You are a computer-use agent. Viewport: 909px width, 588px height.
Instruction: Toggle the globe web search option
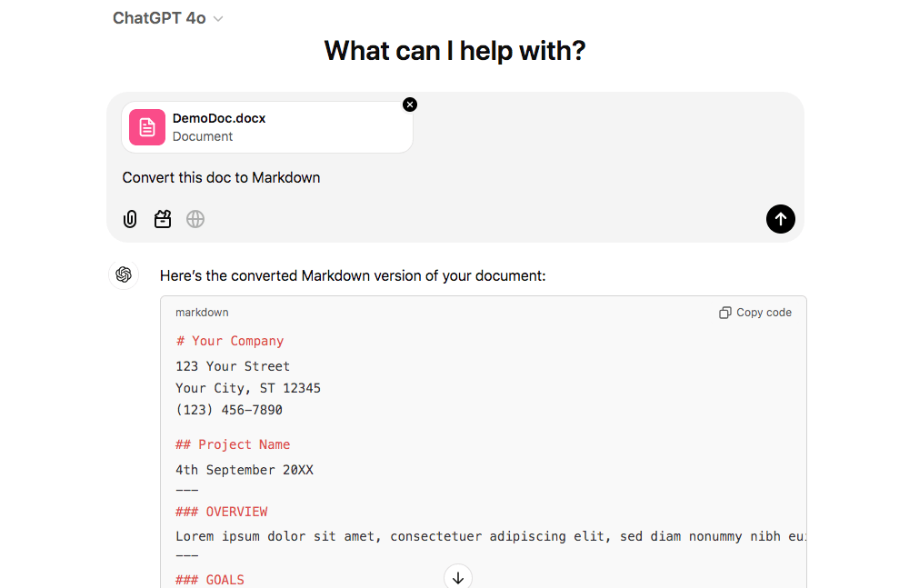195,219
